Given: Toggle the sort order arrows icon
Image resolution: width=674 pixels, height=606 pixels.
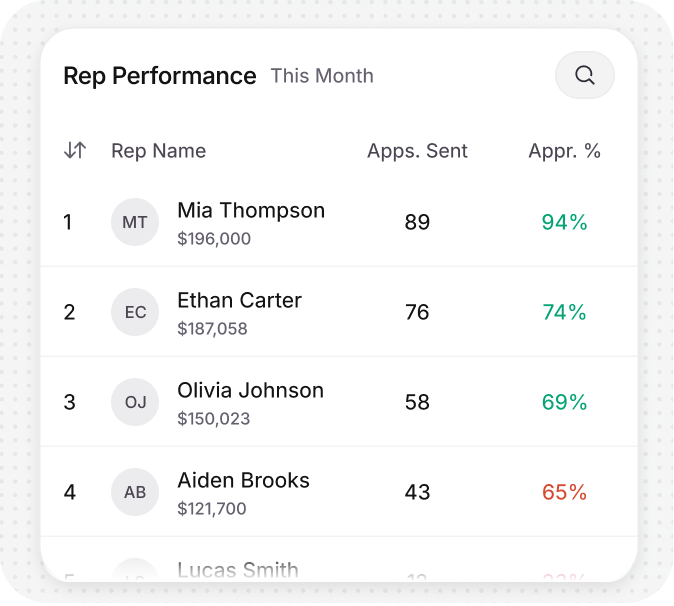Looking at the screenshot, I should pos(75,150).
